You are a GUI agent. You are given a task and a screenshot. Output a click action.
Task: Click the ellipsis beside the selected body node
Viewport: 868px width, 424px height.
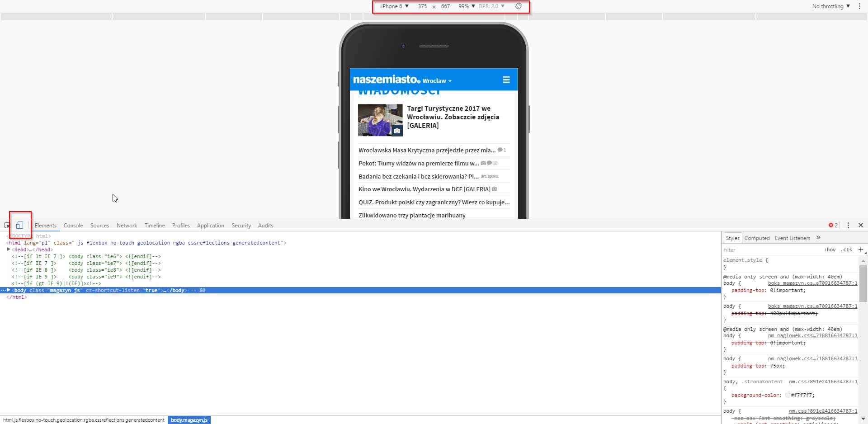pos(3,290)
